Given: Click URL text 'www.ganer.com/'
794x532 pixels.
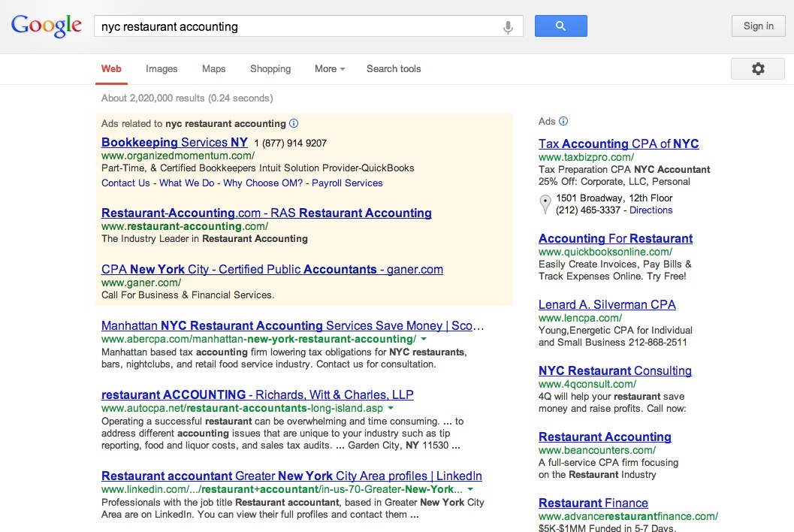Looking at the screenshot, I should pyautogui.click(x=140, y=283).
